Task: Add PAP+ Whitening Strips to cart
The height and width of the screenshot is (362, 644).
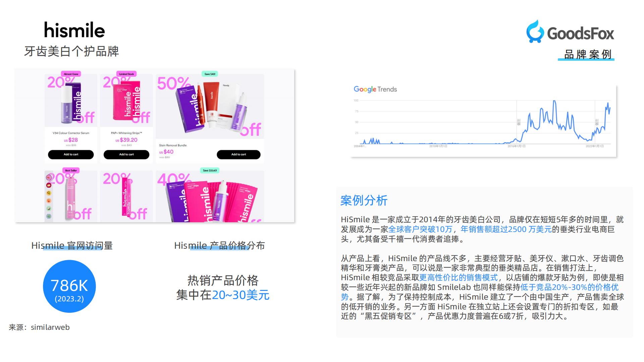Action: pos(126,155)
